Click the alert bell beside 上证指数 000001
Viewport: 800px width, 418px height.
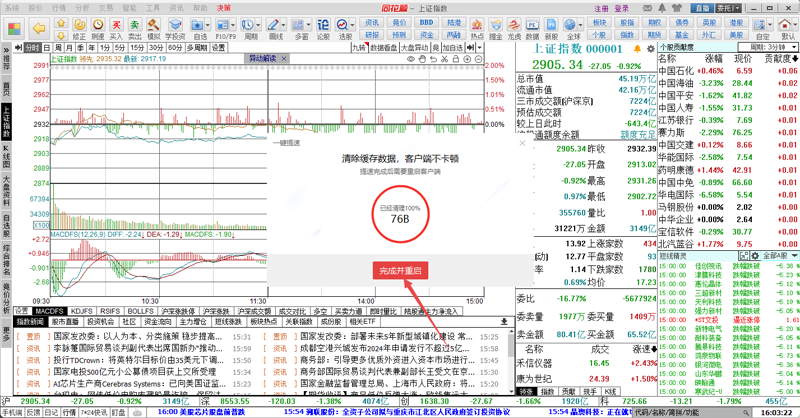637,49
